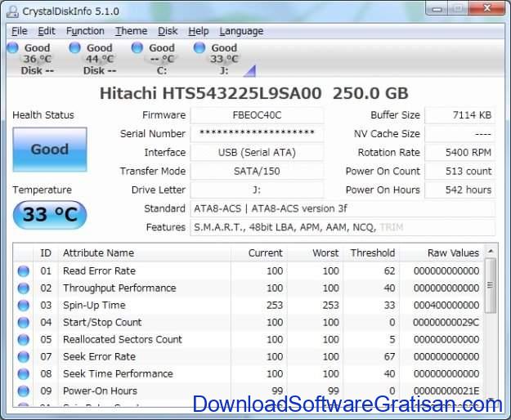Select the Spin-Up Time attribute row
The width and height of the screenshot is (511, 420).
click(249, 306)
